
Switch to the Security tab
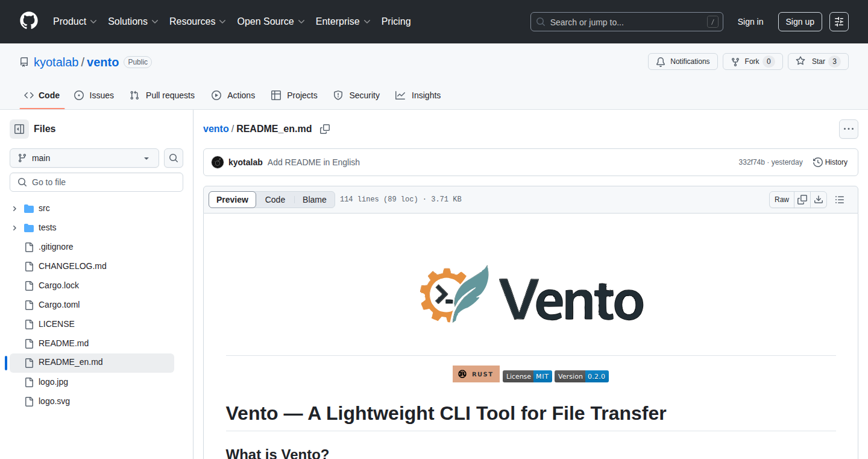tap(357, 95)
